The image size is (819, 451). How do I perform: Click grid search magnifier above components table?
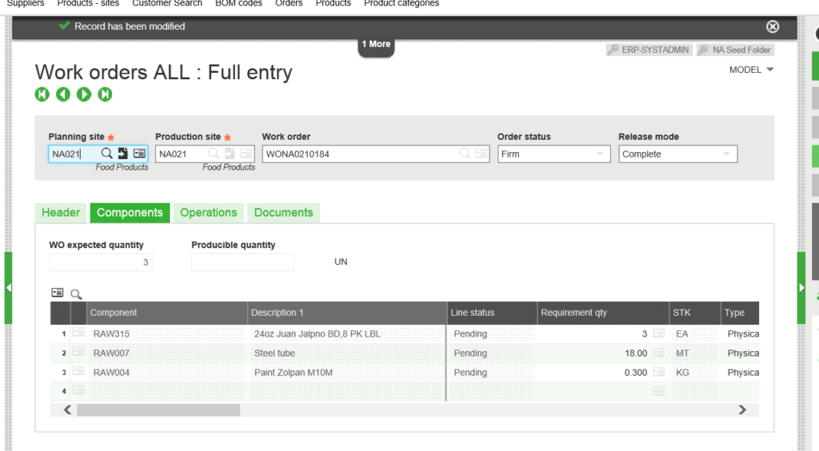pos(76,294)
